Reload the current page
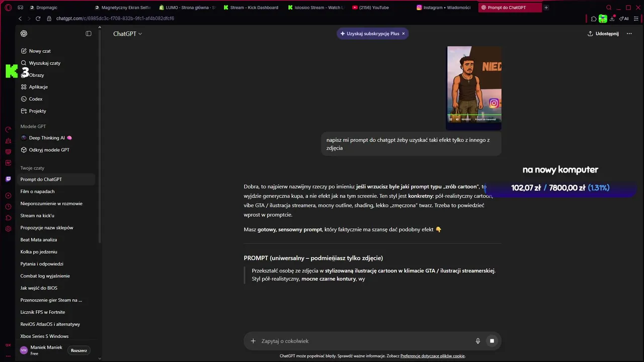 (38, 19)
